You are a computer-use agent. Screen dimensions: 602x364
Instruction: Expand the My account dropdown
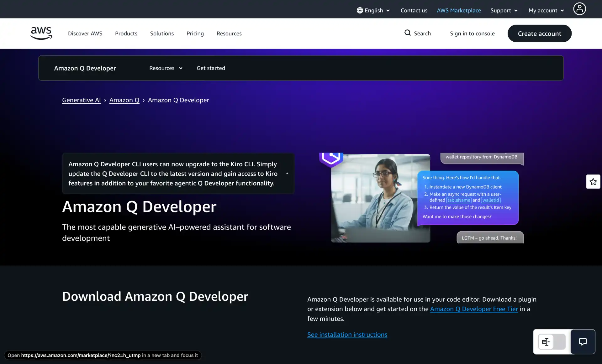coord(546,10)
